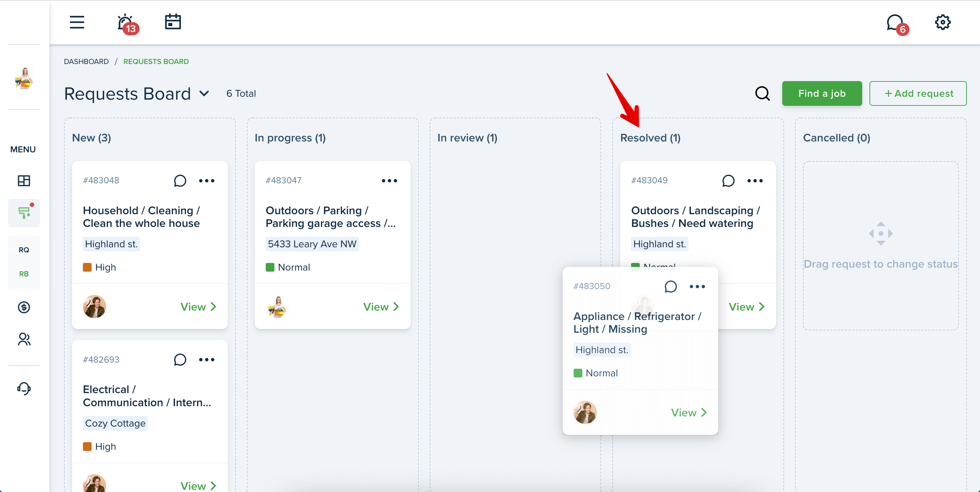Expand the Requests Board title dropdown

(x=204, y=93)
